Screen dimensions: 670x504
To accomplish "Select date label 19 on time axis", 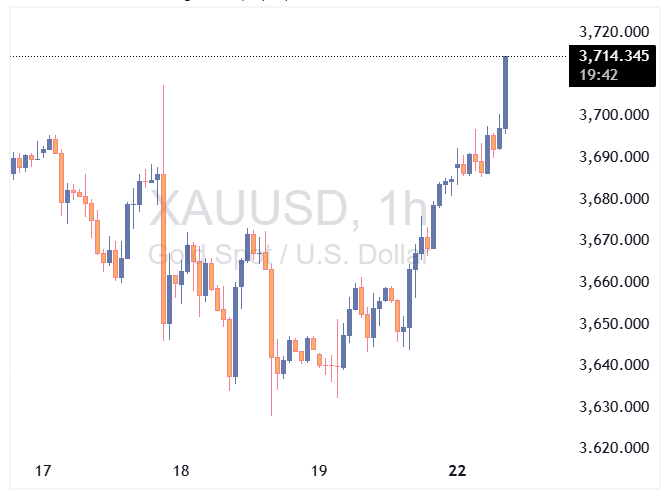I will [x=319, y=471].
